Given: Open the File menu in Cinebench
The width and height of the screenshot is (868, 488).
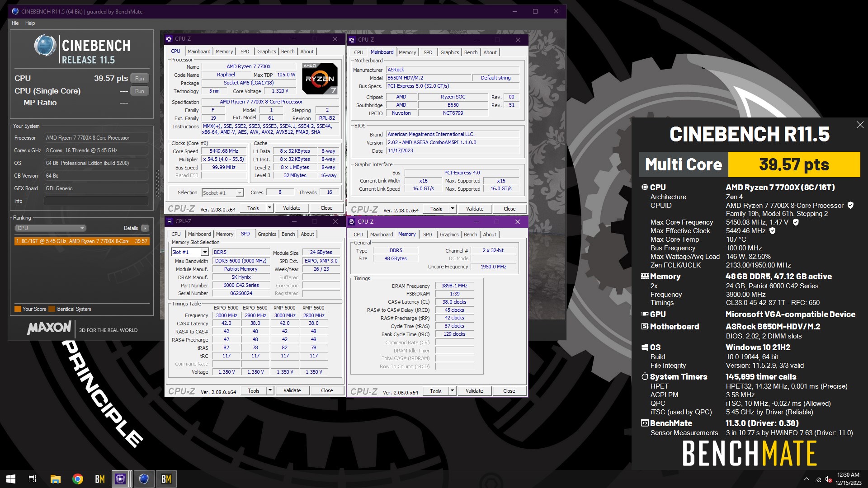Looking at the screenshot, I should (x=15, y=23).
